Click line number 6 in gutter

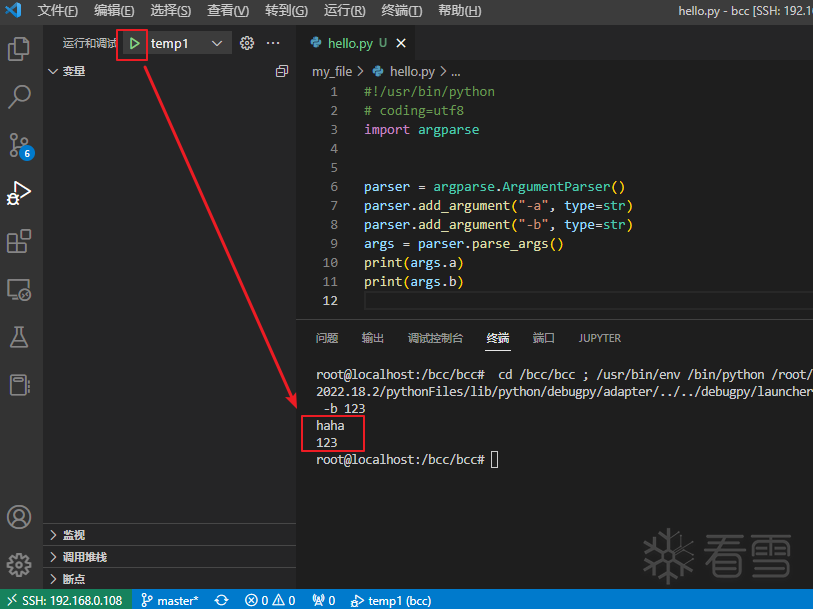click(334, 187)
